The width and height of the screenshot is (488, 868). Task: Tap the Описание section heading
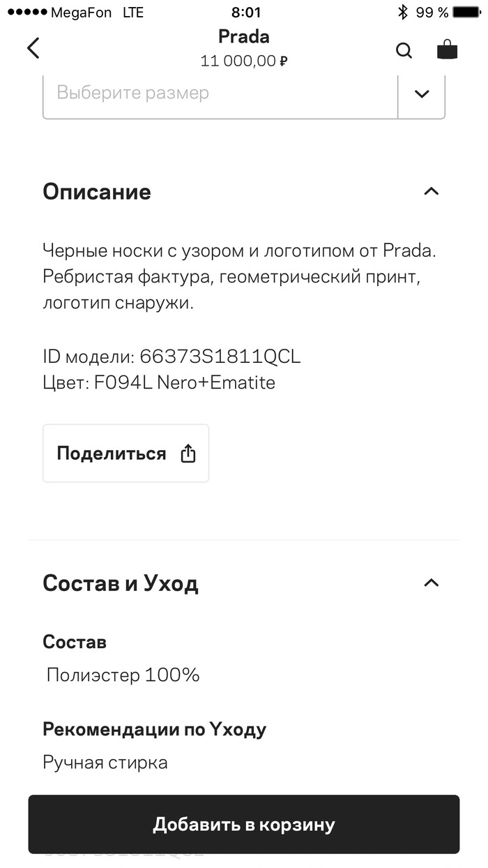pos(97,192)
